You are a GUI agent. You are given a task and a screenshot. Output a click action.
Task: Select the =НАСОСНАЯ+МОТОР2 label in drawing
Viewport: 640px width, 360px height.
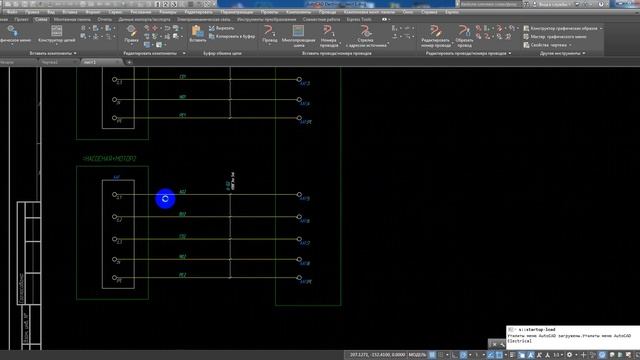[x=109, y=158]
